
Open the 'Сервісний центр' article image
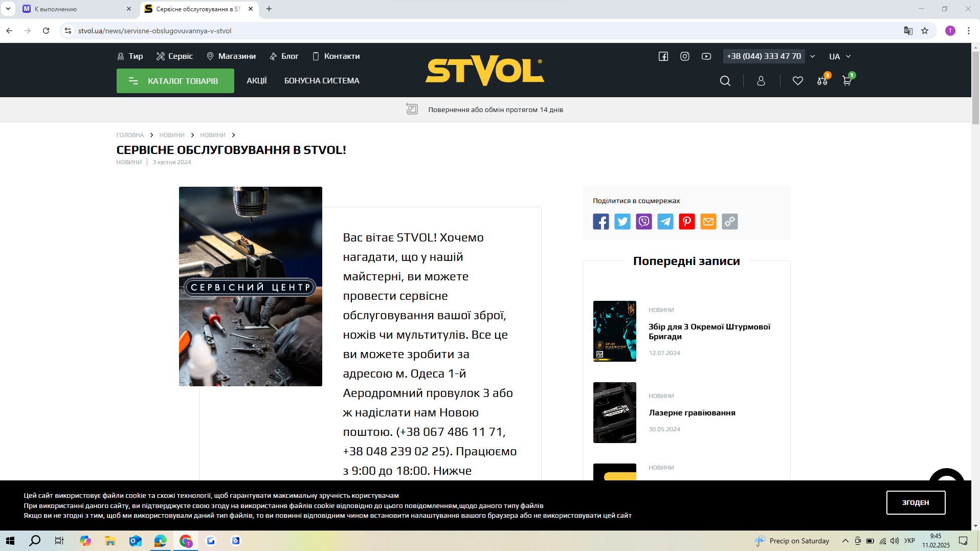pos(251,286)
